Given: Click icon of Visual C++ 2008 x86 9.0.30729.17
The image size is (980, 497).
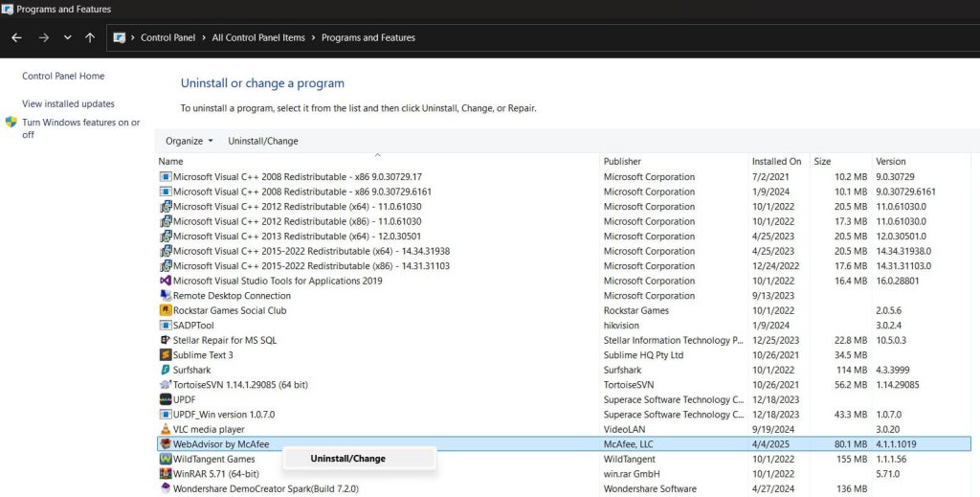Looking at the screenshot, I should click(x=165, y=177).
